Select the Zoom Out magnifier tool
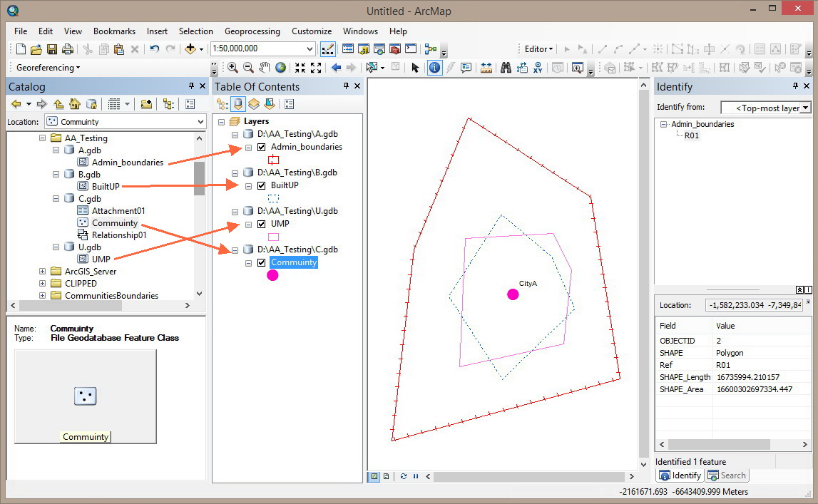 tap(248, 68)
